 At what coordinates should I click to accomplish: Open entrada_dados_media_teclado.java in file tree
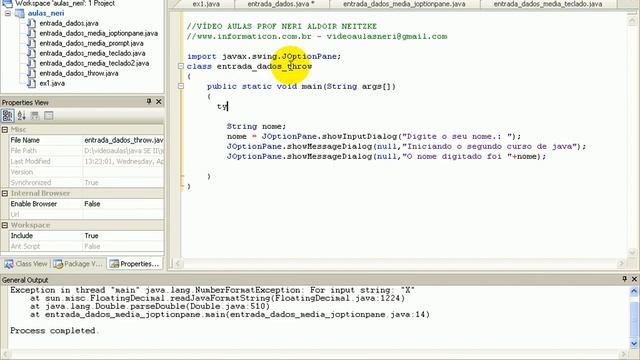92,53
